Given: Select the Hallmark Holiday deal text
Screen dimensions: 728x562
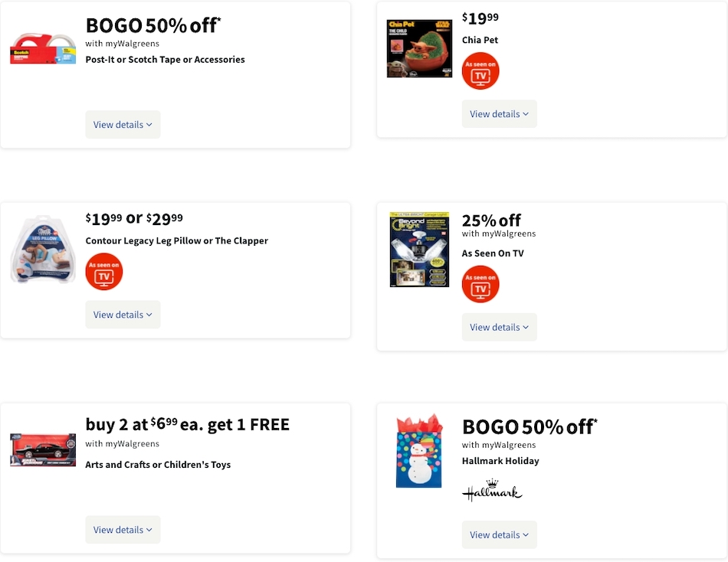Looking at the screenshot, I should pos(500,461).
